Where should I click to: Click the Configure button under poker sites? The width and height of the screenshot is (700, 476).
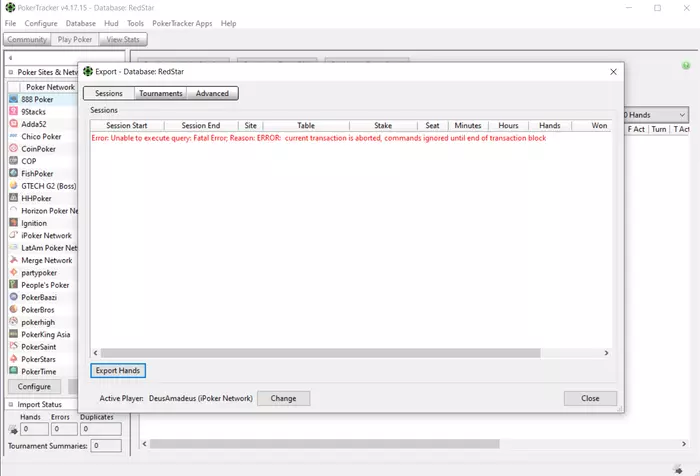coord(34,386)
